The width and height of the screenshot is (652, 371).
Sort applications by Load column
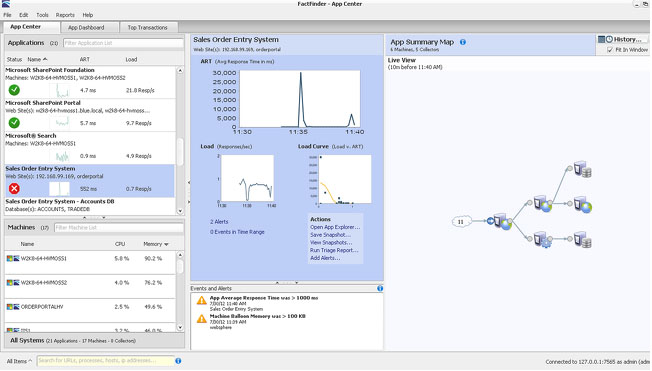pyautogui.click(x=131, y=59)
